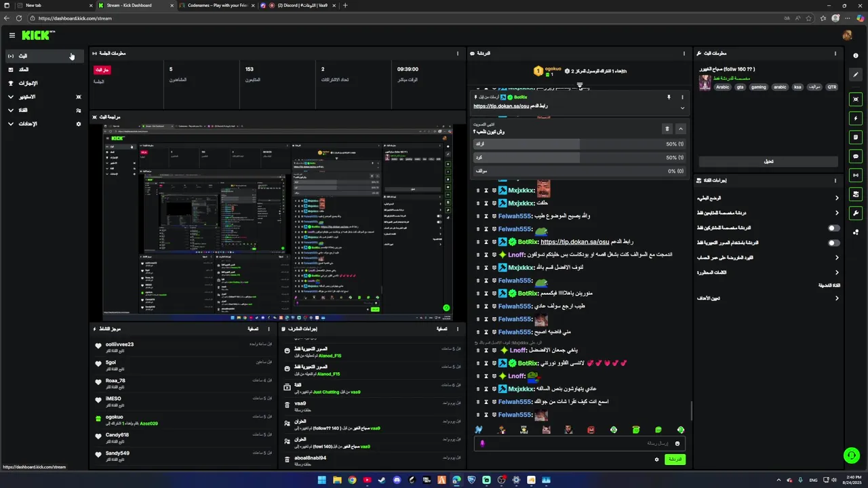868x488 pixels.
Task: Expand the Channel section in left sidebar
Action: [x=45, y=110]
